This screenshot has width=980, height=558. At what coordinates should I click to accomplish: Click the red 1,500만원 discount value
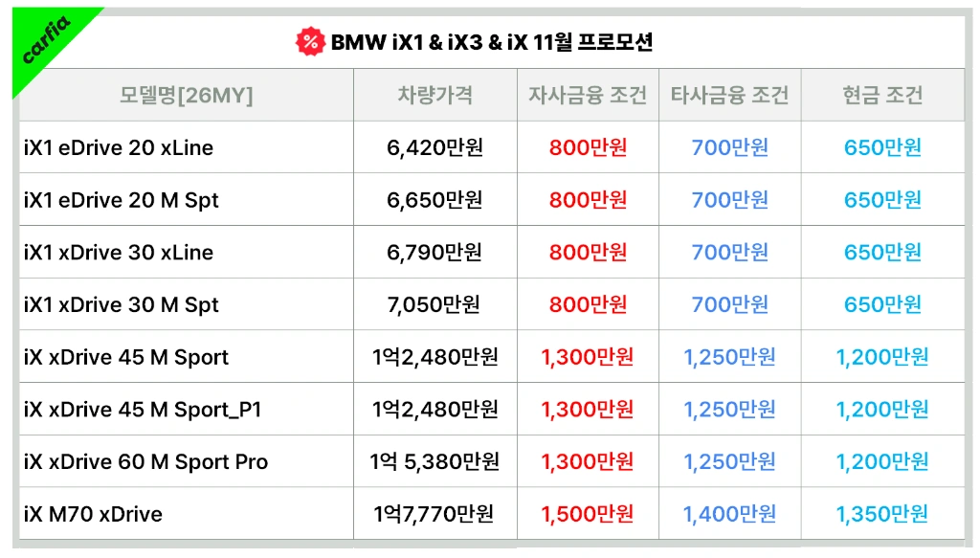[x=587, y=514]
